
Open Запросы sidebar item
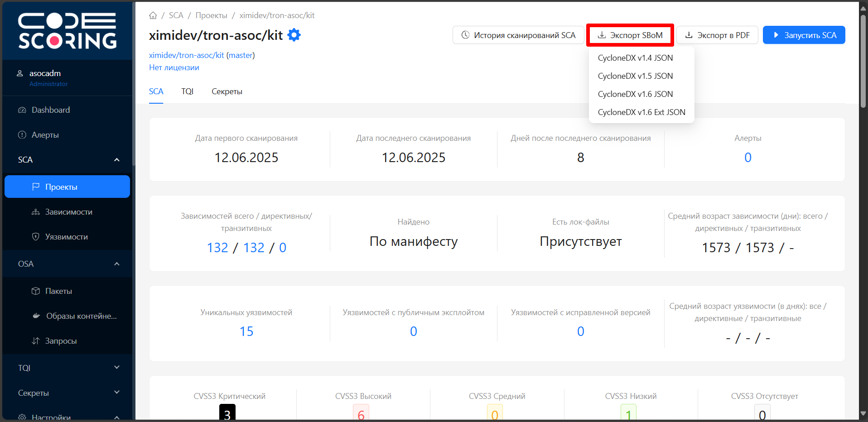point(61,341)
